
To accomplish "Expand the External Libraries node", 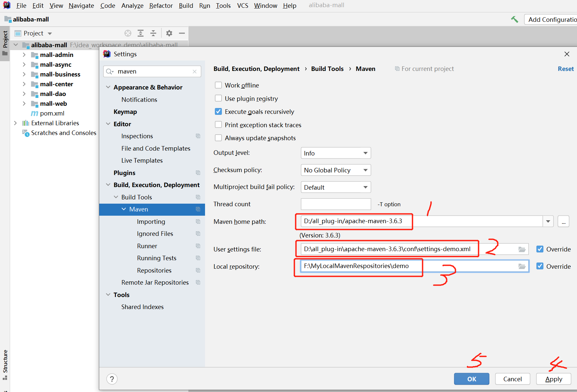I will 15,123.
